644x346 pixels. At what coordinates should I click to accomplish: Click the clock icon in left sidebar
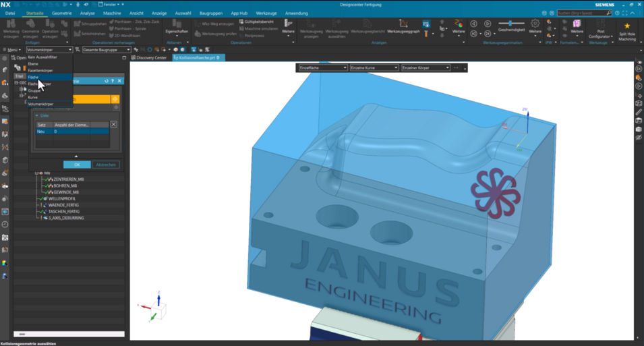tap(5, 225)
